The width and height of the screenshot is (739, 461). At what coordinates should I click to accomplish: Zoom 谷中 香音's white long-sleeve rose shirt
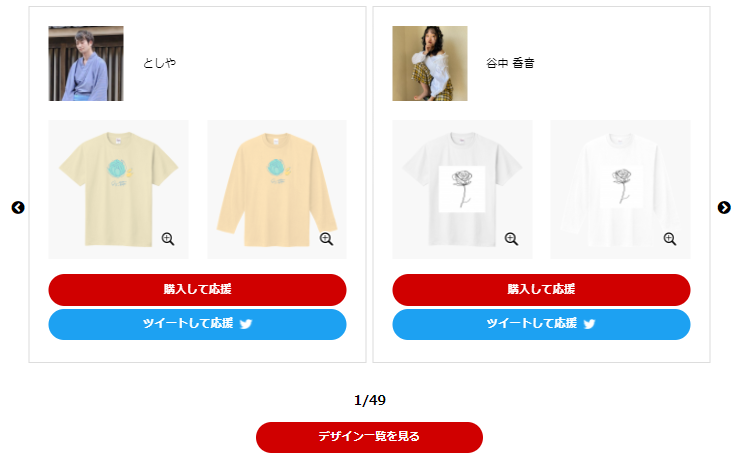click(670, 239)
